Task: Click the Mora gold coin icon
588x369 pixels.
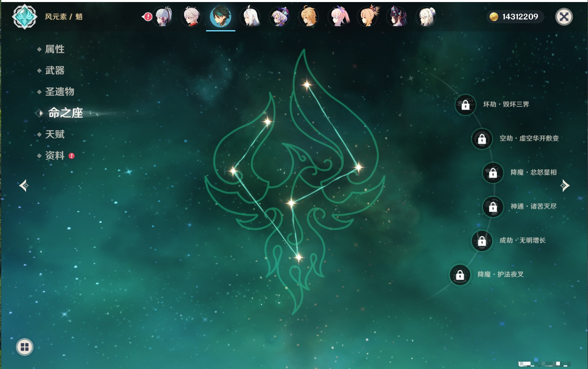Action: (x=494, y=17)
